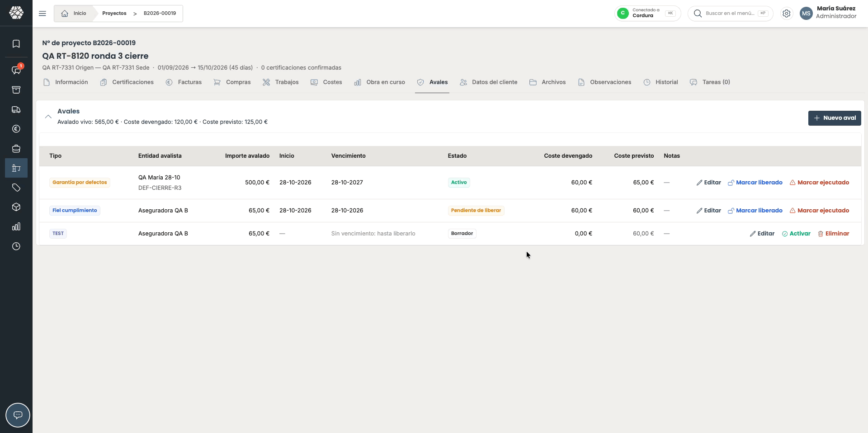Open the Costes tab
The image size is (868, 433).
coord(326,82)
